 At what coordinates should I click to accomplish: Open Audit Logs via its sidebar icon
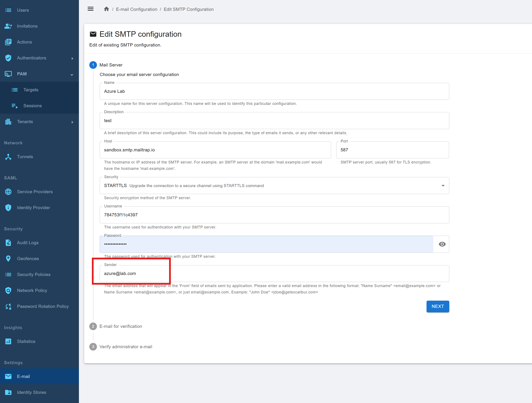(x=8, y=242)
